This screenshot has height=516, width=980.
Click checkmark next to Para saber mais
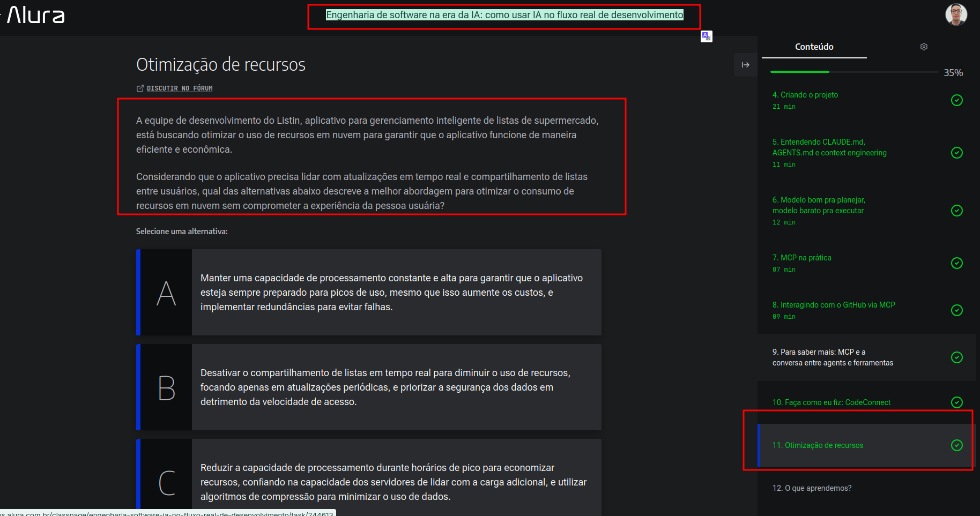point(957,357)
